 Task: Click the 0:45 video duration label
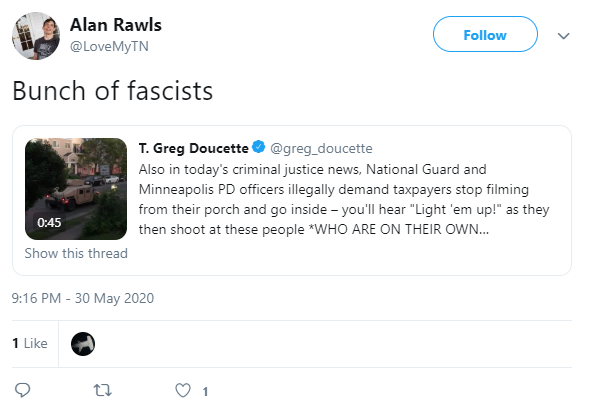(49, 222)
